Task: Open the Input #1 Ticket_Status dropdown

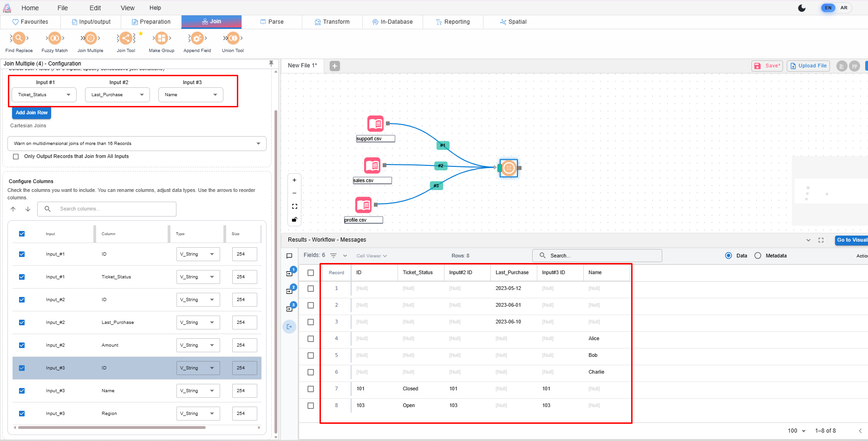Action: pyautogui.click(x=44, y=95)
